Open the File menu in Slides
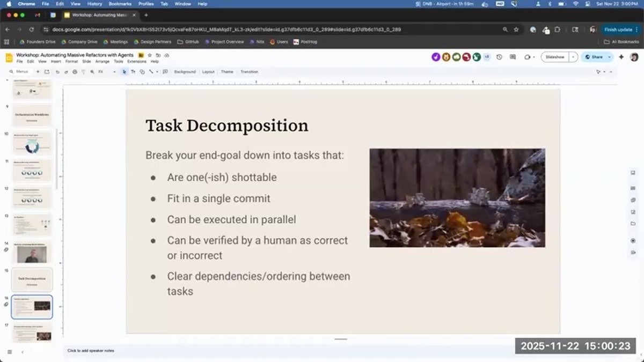Image resolution: width=644 pixels, height=362 pixels. coord(20,62)
